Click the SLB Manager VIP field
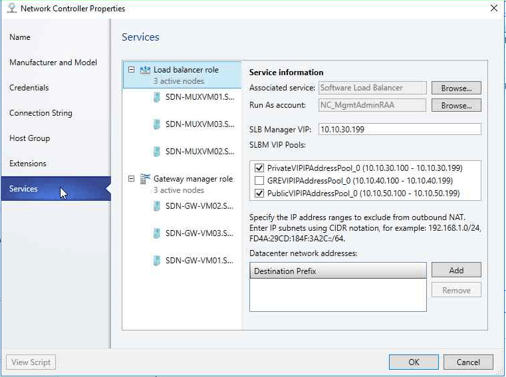 point(400,129)
